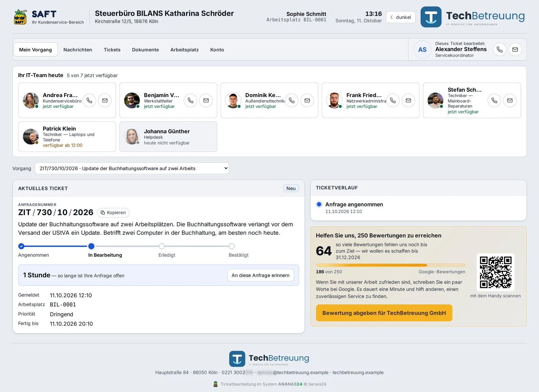
Task: Open the Mein Vorgang tab
Action: pyautogui.click(x=36, y=50)
